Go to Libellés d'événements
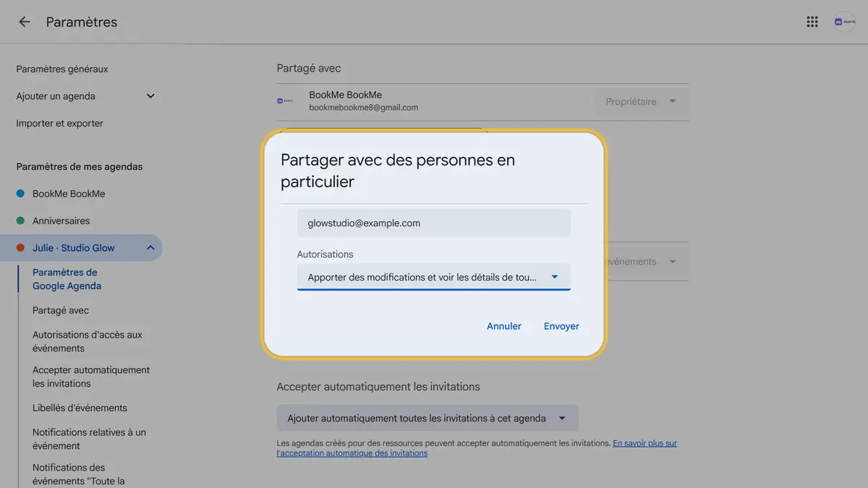 [80, 408]
